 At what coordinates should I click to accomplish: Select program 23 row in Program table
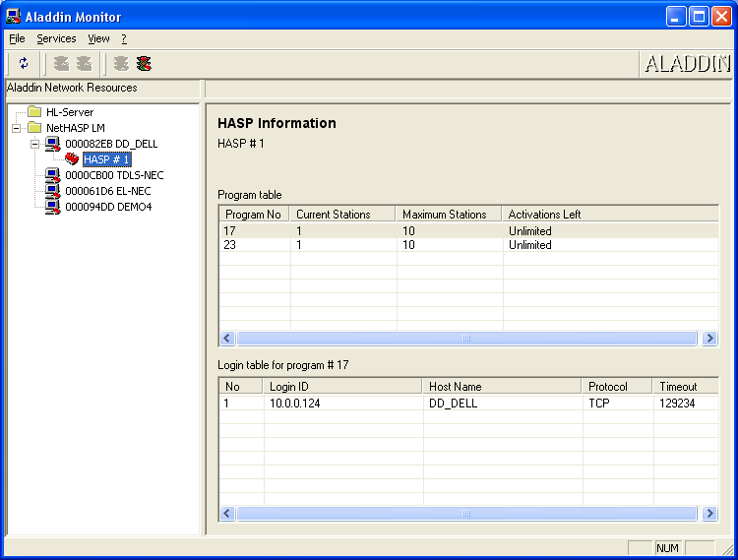(x=468, y=245)
